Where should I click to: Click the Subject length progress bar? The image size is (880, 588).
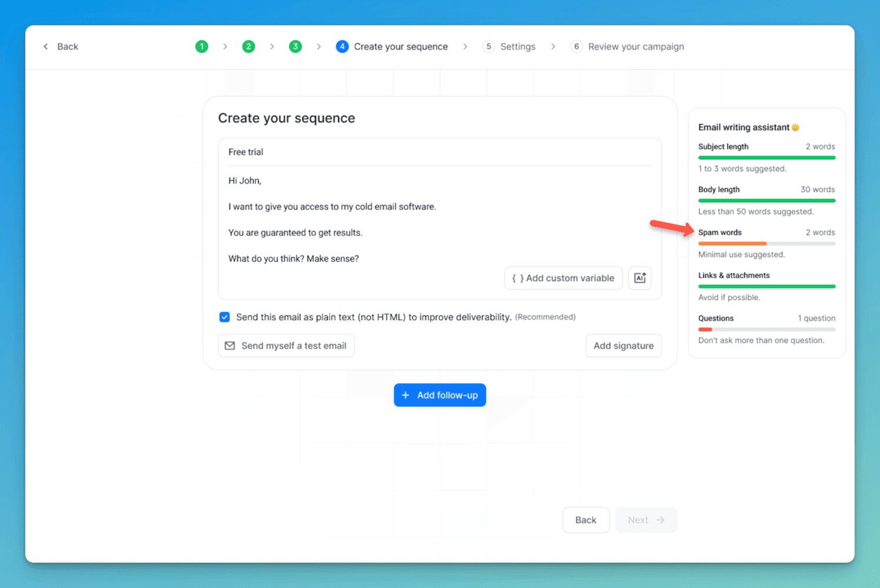coord(767,158)
